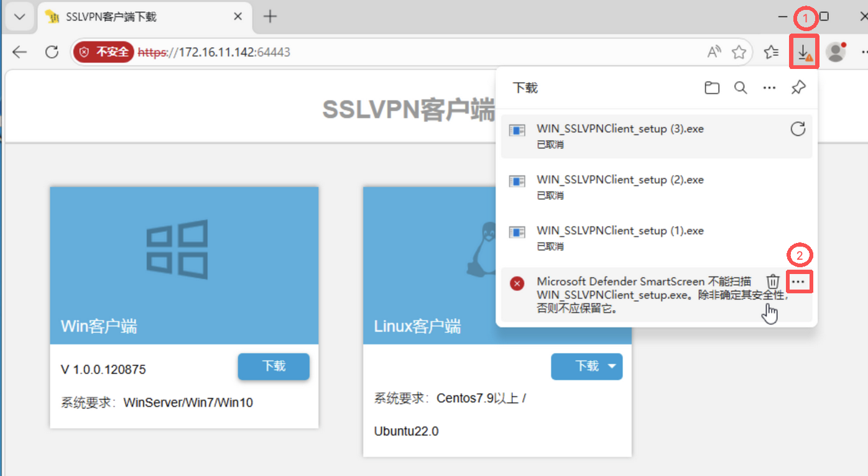Search downloads using the magnifier icon

click(741, 88)
